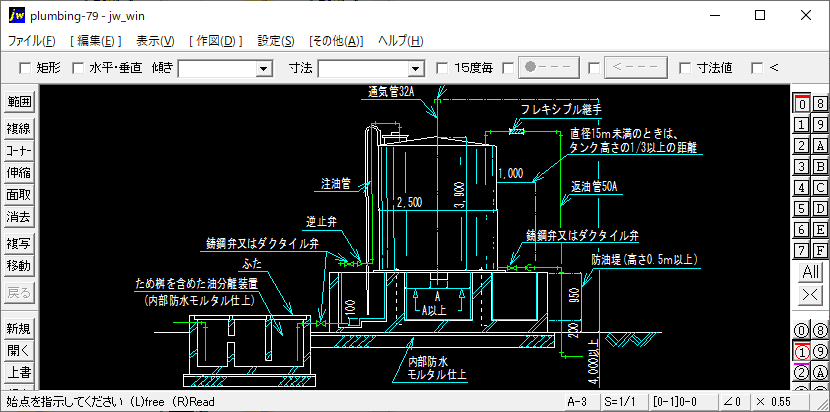
Task: Select the 複写 (copy) tool
Action: (x=19, y=243)
